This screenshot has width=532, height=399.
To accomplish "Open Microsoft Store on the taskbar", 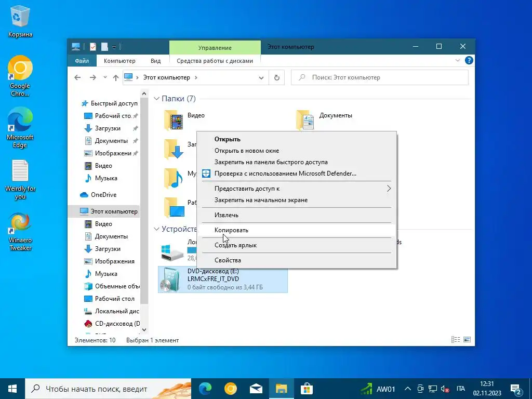I will pyautogui.click(x=307, y=389).
